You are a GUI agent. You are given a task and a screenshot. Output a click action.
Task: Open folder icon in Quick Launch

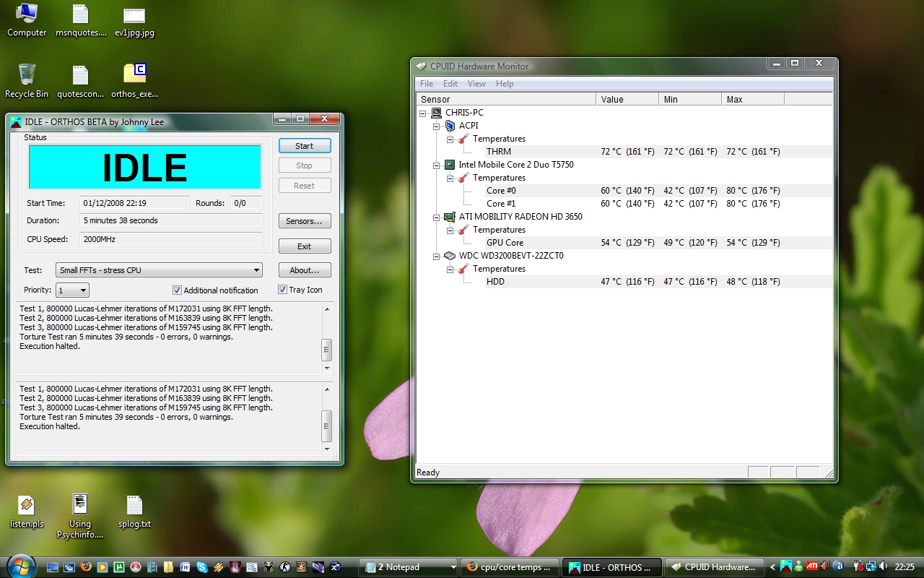(x=168, y=567)
